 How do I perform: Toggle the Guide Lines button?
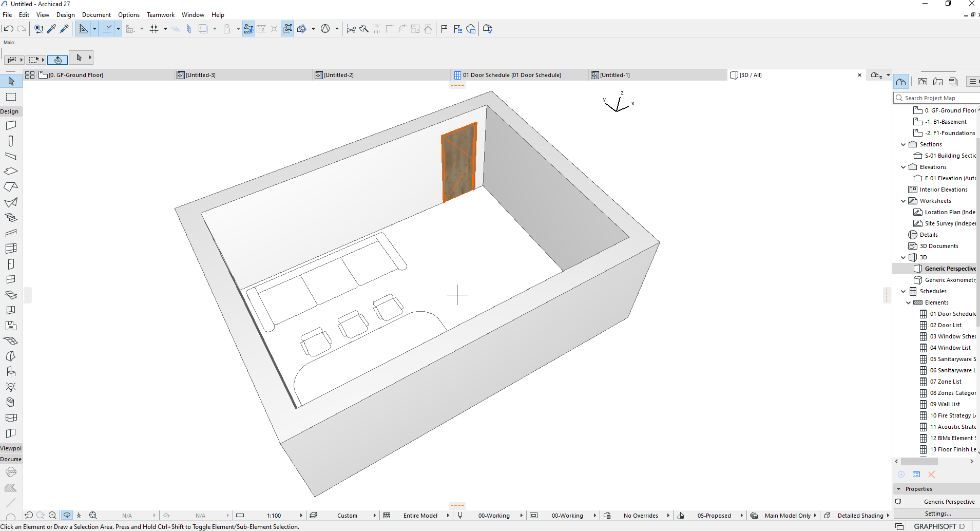pyautogui.click(x=84, y=28)
